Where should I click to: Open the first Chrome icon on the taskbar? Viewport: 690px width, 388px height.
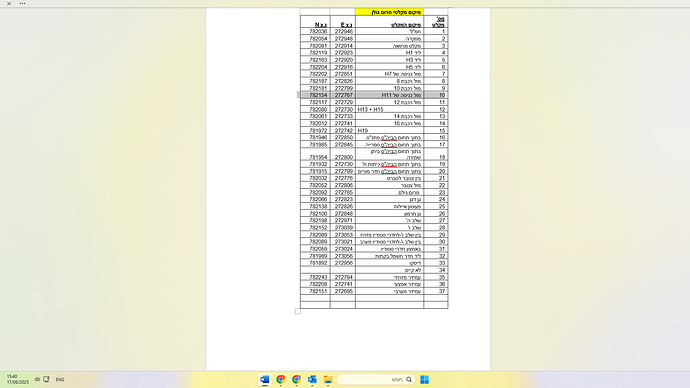(280, 379)
